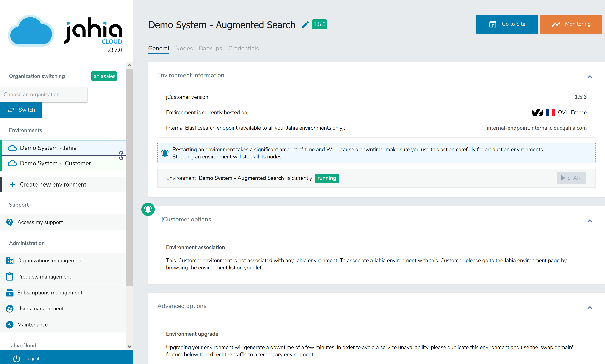Image resolution: width=605 pixels, height=364 pixels.
Task: Click the Products management clipboard icon
Action: coord(10,276)
